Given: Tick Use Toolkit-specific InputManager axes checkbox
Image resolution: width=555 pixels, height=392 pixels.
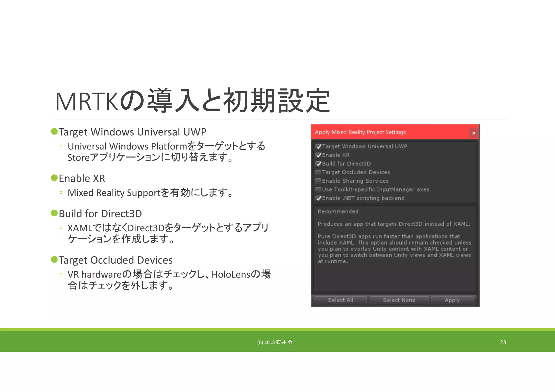Looking at the screenshot, I should point(318,190).
